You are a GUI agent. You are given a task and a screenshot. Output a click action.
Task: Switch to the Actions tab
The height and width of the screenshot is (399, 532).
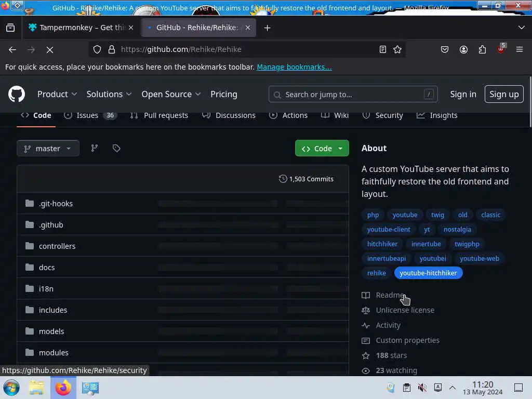tap(288, 115)
